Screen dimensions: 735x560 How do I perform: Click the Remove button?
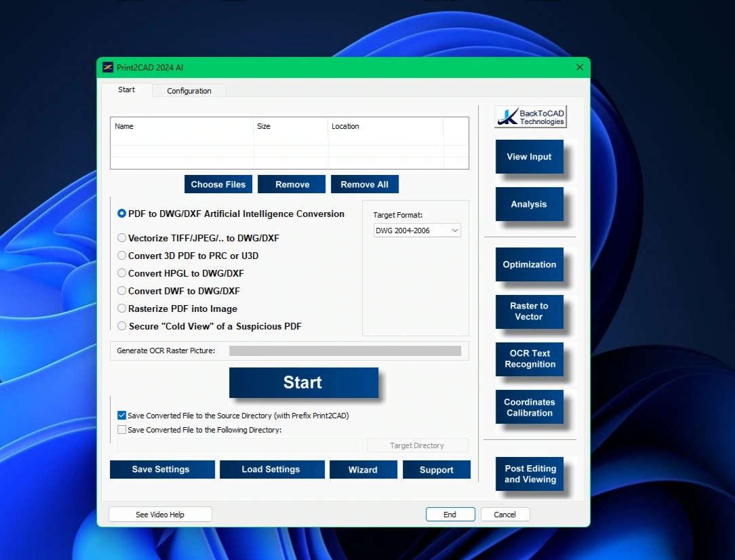(292, 184)
